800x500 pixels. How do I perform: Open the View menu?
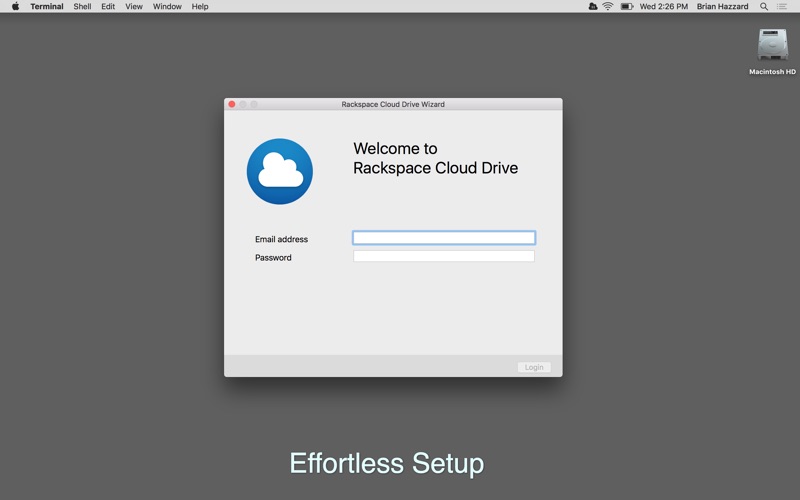(134, 6)
